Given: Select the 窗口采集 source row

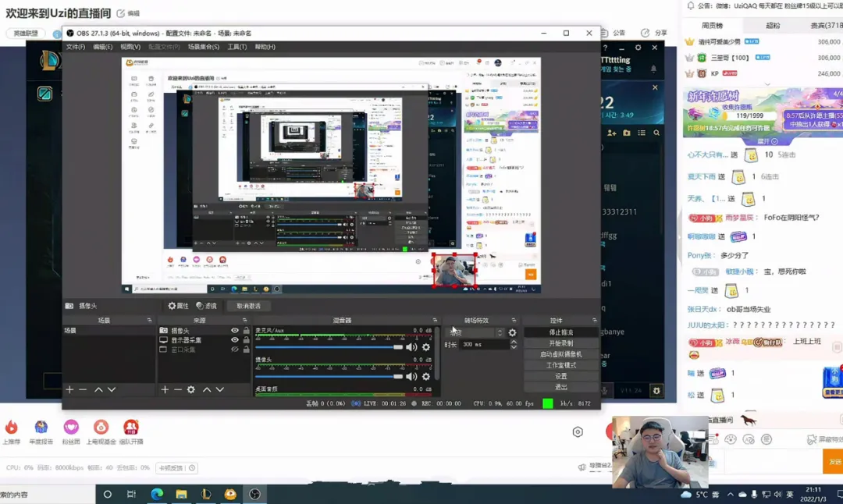Looking at the screenshot, I should coord(205,350).
